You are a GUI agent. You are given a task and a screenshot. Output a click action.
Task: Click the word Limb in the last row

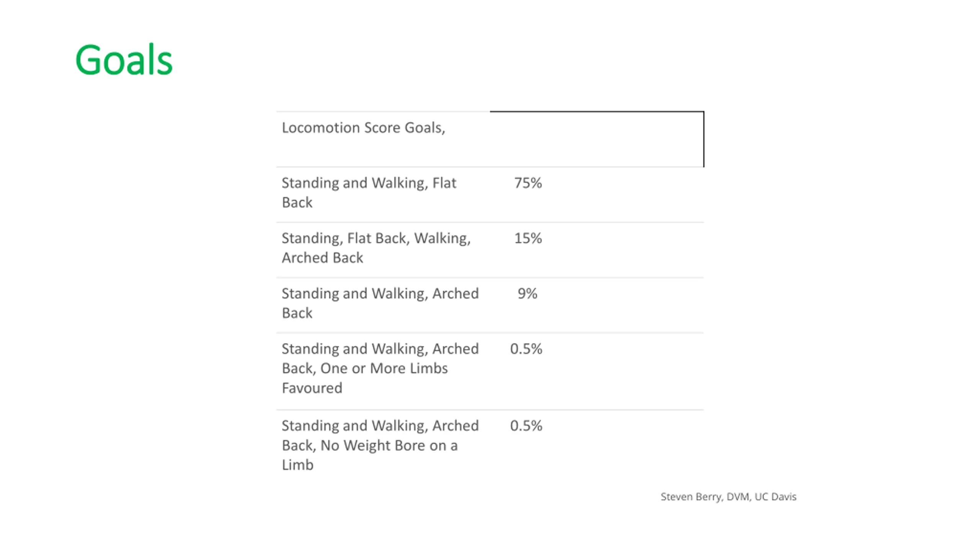click(x=297, y=465)
